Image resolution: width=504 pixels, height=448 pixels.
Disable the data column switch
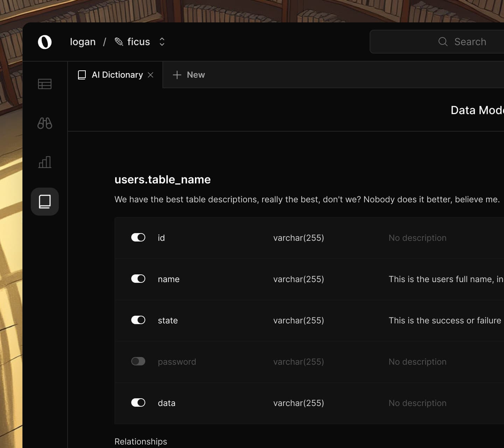point(138,403)
